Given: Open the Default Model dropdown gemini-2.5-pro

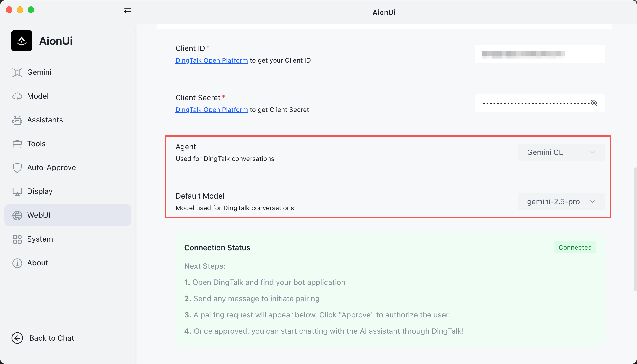Looking at the screenshot, I should pyautogui.click(x=561, y=201).
